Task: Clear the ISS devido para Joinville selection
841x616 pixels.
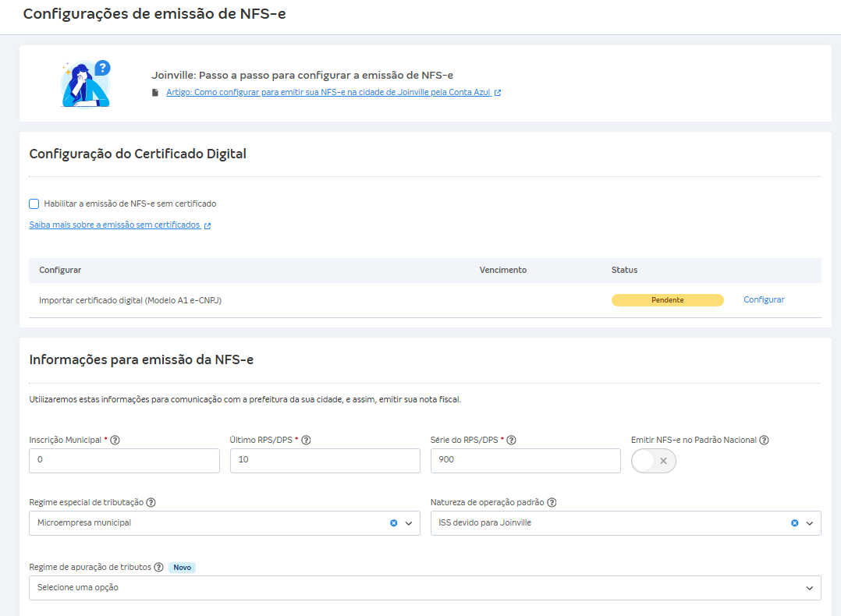Action: click(795, 523)
